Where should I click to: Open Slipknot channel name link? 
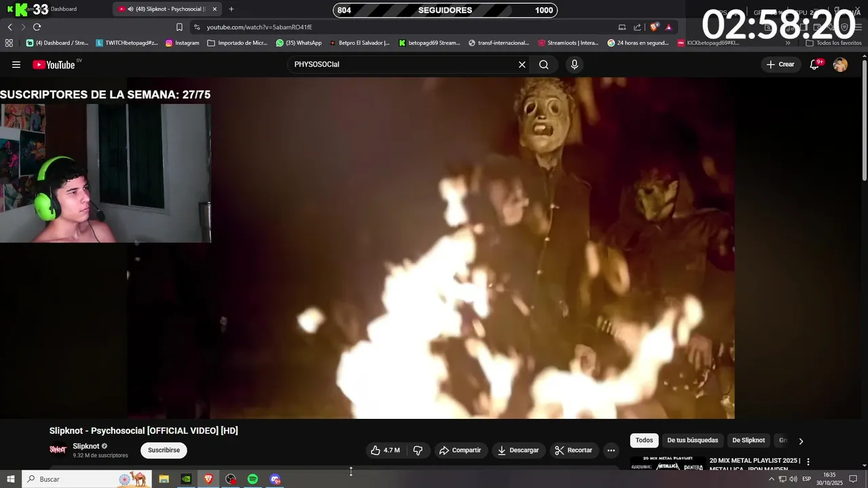86,446
